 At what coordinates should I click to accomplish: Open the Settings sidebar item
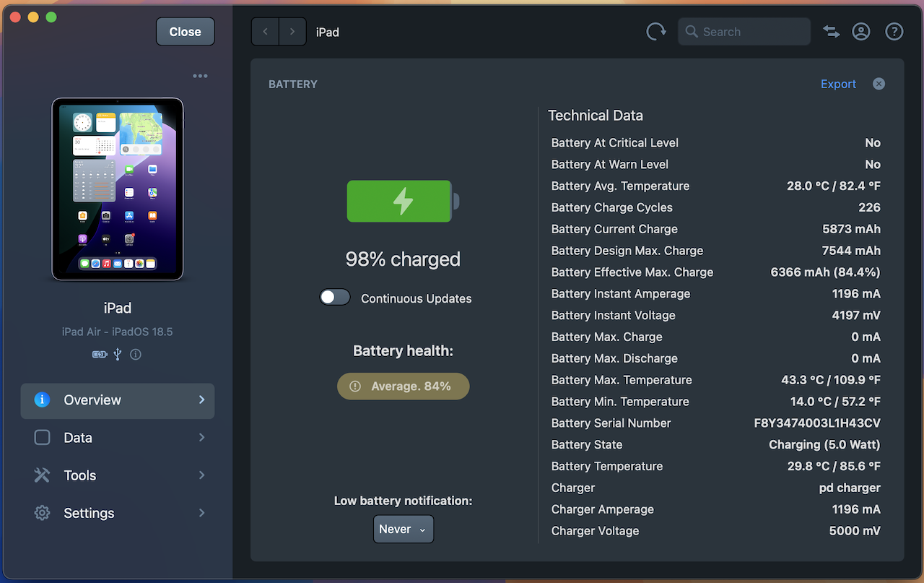(x=118, y=513)
